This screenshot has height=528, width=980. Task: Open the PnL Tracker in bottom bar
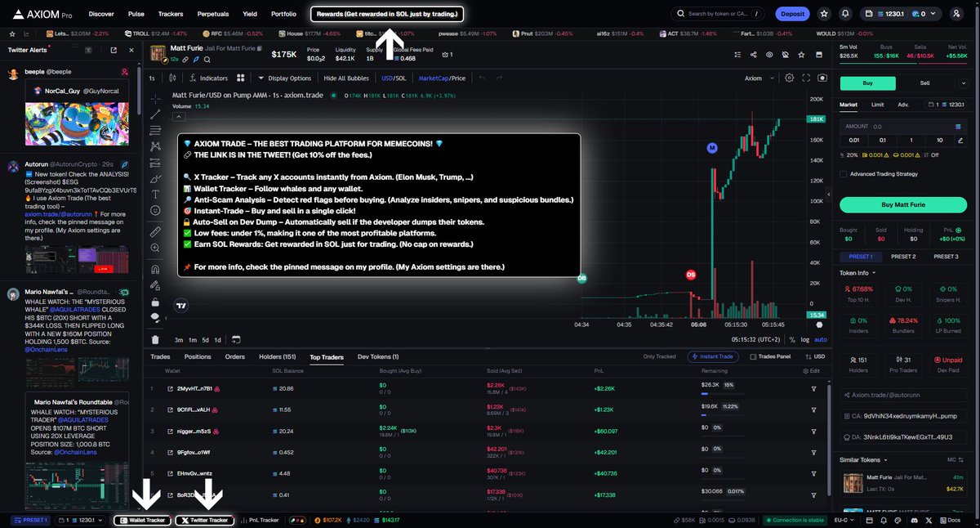click(x=260, y=520)
